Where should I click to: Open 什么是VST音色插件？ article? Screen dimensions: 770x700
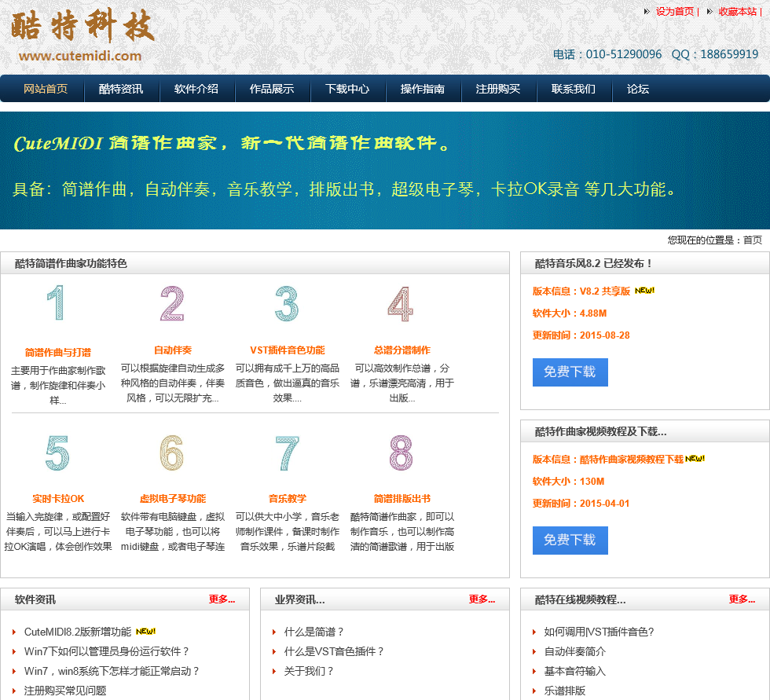[x=334, y=651]
